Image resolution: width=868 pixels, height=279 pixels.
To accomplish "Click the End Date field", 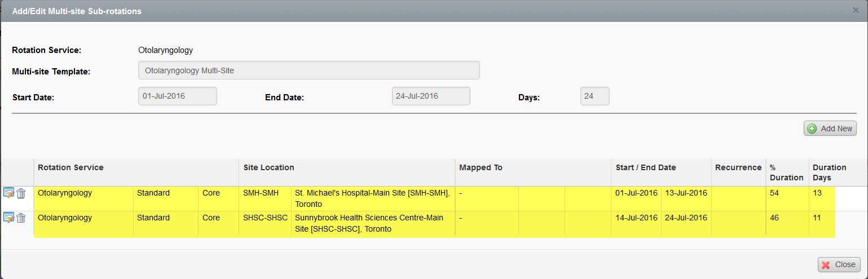I will pyautogui.click(x=431, y=96).
